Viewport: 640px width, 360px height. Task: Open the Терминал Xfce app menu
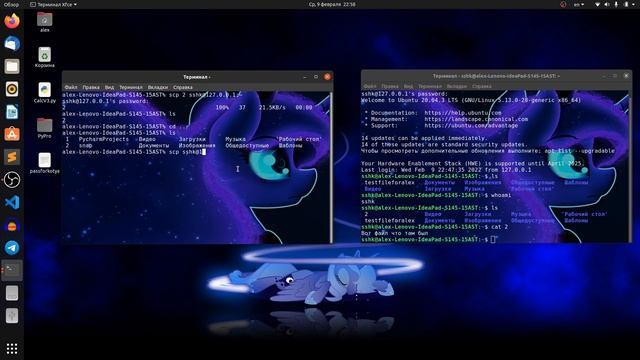coord(53,4)
